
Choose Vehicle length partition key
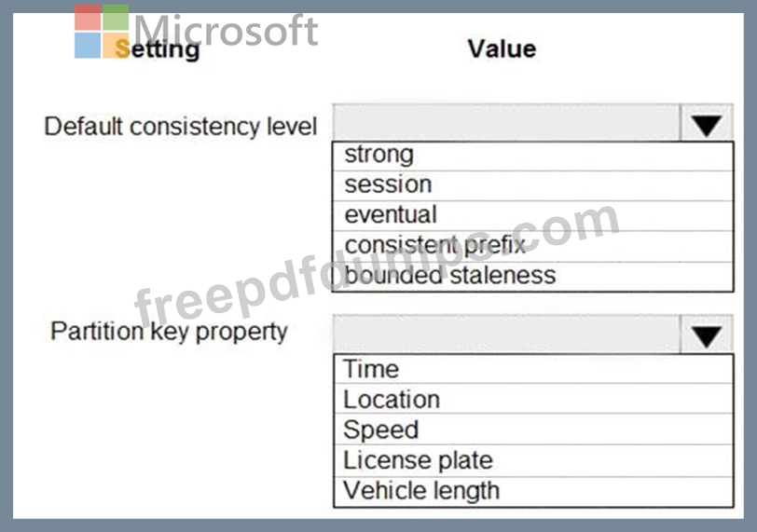click(533, 492)
